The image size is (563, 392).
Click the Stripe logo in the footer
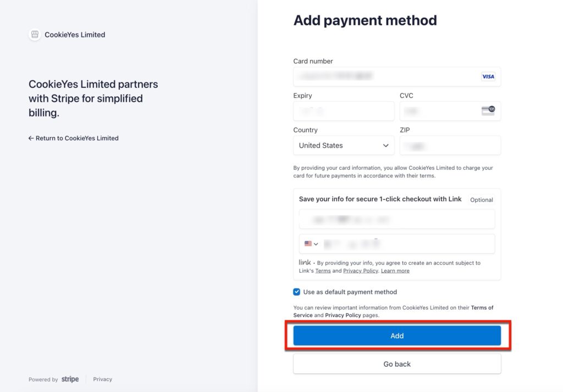coord(70,379)
